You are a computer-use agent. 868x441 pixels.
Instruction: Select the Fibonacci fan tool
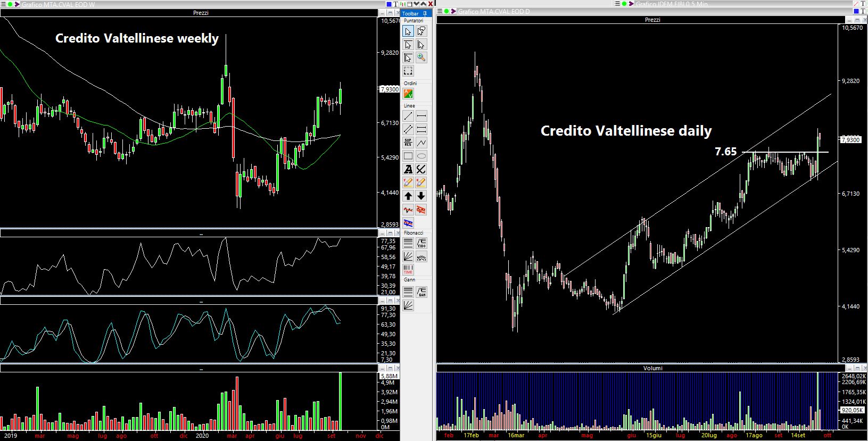point(408,256)
